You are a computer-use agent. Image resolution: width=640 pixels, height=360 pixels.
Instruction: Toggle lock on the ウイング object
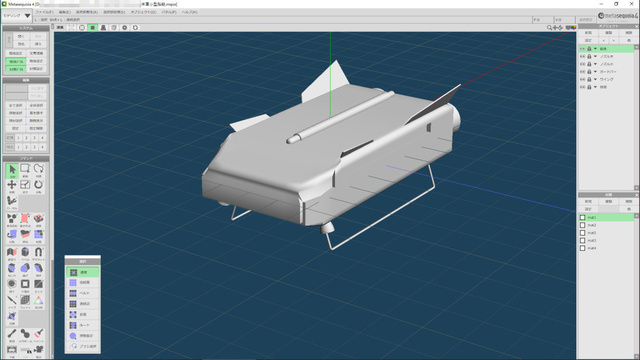589,79
